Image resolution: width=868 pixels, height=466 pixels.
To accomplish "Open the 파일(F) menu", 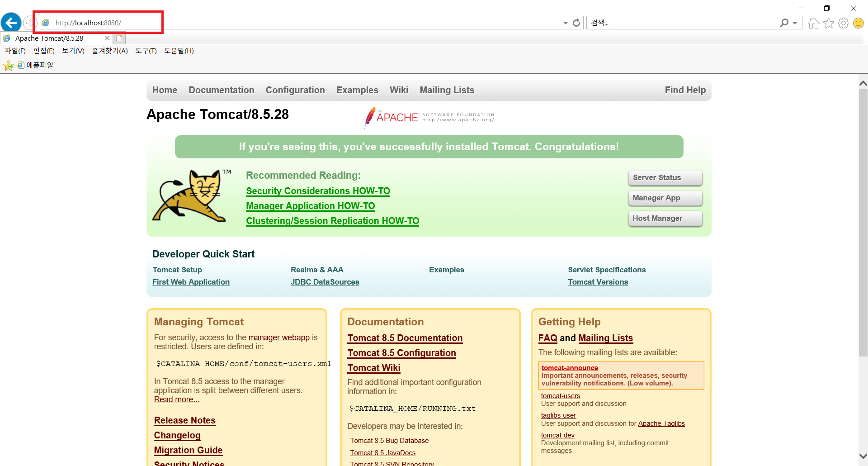I will [x=15, y=51].
